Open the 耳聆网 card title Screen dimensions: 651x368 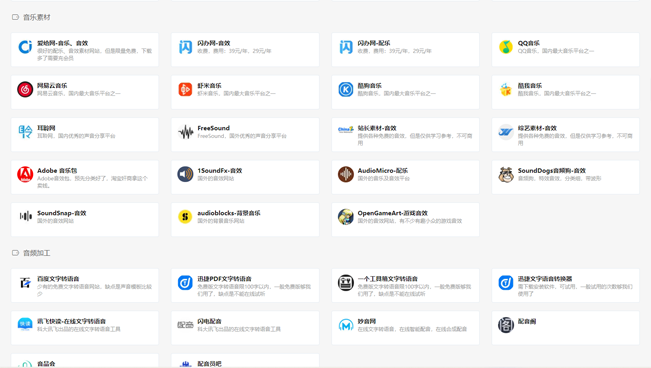[x=46, y=128]
